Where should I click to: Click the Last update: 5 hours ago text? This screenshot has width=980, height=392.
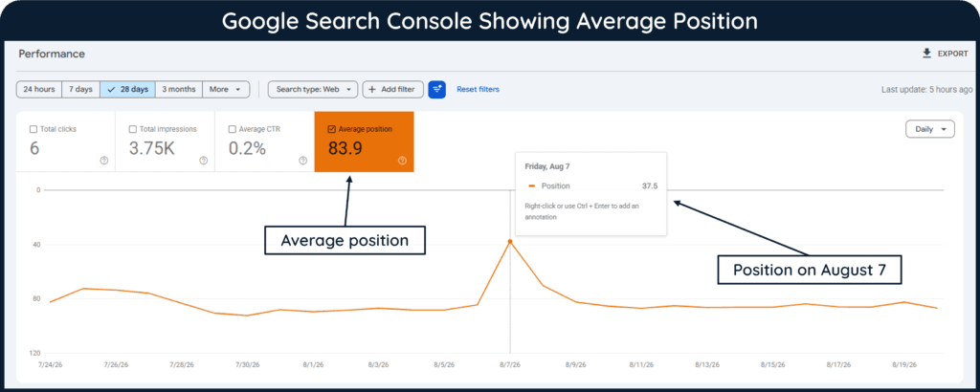coord(926,89)
